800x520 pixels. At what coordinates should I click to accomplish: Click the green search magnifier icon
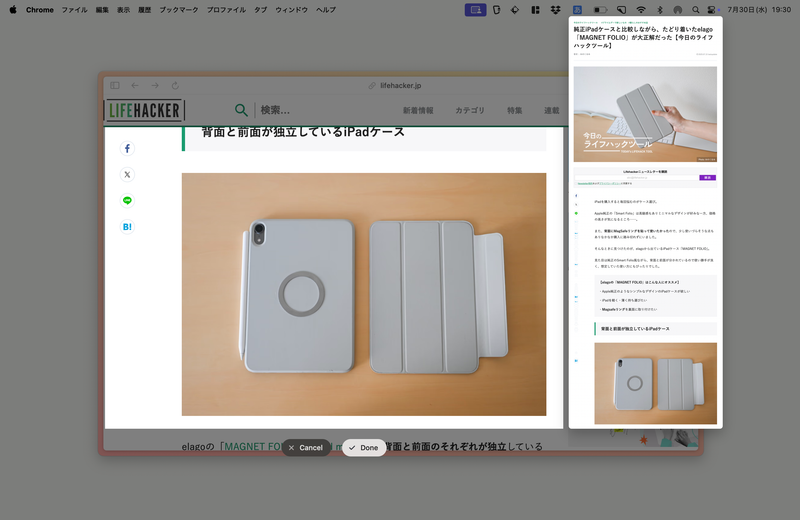[241, 110]
